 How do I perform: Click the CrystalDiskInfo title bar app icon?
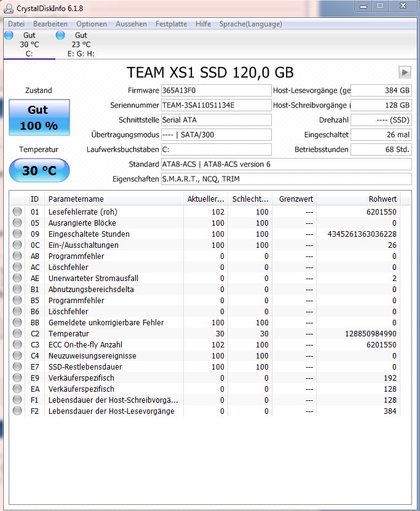click(9, 8)
